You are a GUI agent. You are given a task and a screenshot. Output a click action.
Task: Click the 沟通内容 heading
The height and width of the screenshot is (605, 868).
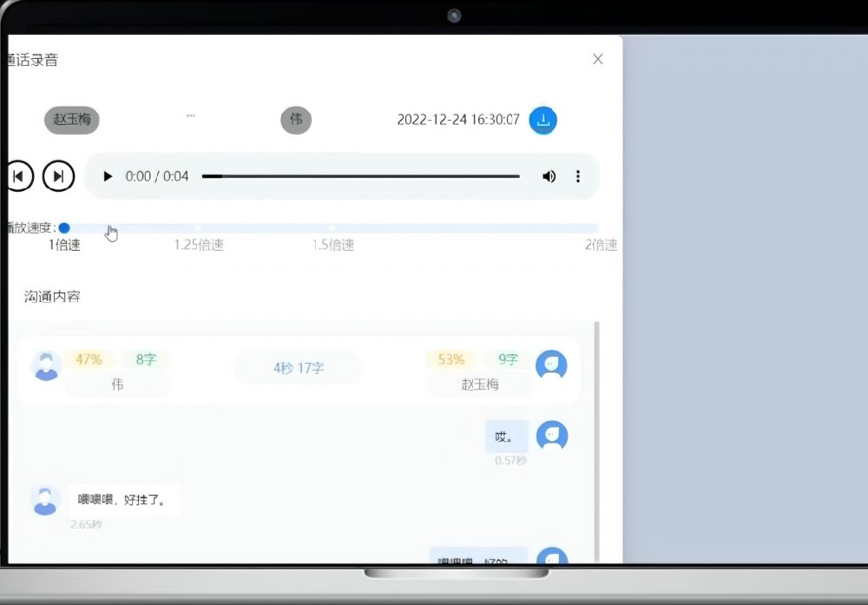(52, 297)
